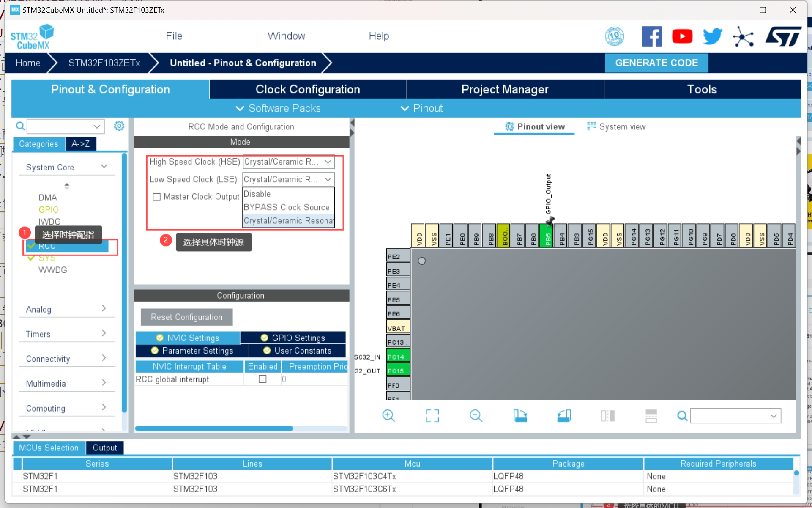Screen dimensions: 812x508
Task: Open the Facebook icon link
Action: tap(651, 36)
